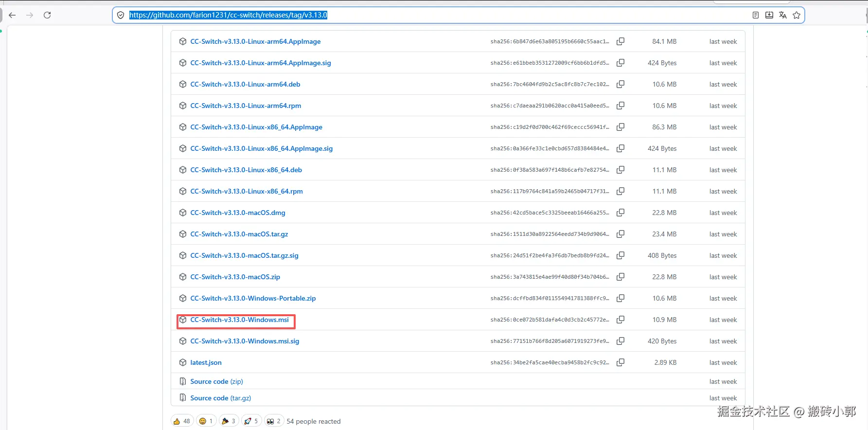Copy sha256 for Linux-x86_64.AppImage

tap(620, 127)
